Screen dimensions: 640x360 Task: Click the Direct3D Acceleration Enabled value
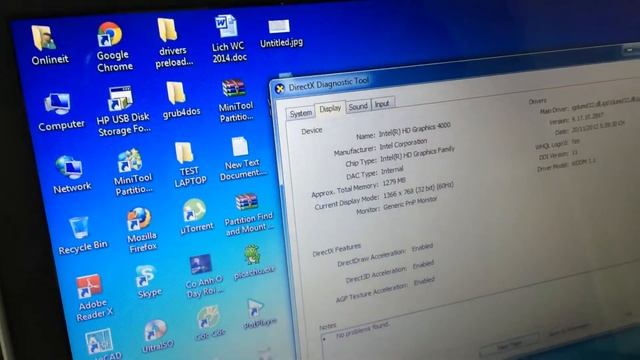(x=423, y=264)
